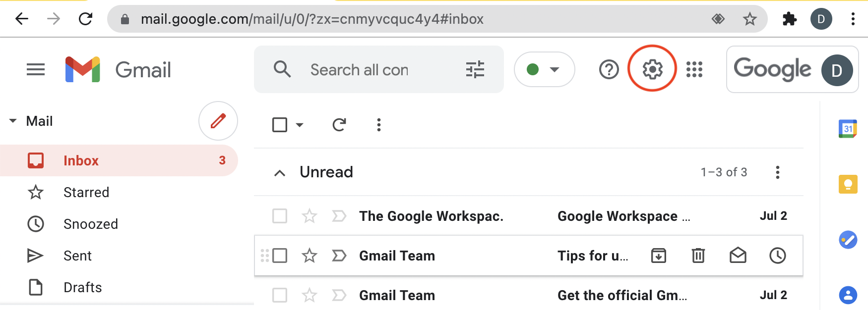
Task: Open the Settings gear icon
Action: pyautogui.click(x=652, y=69)
